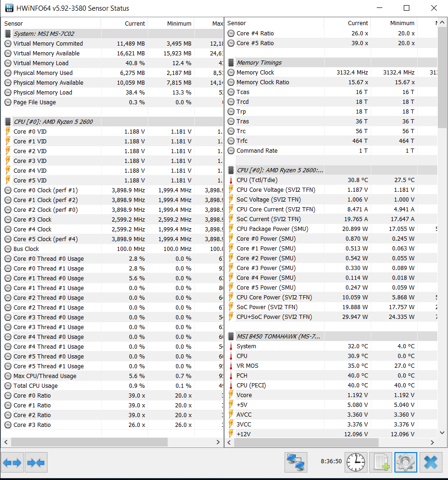Close sensors with the blue X icon
The image size is (448, 480).
point(431,462)
